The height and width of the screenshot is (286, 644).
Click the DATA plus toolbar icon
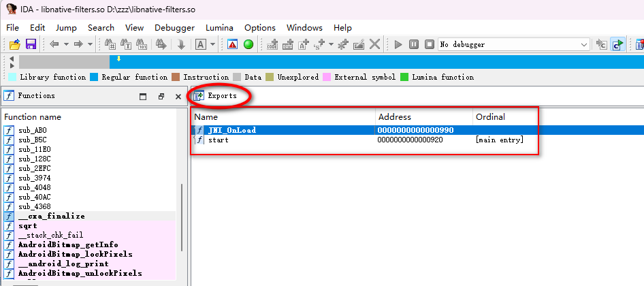point(288,44)
